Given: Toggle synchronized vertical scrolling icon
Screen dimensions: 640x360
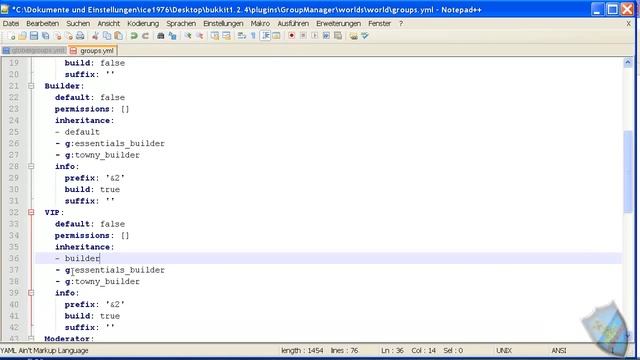Looking at the screenshot, I should pos(215,36).
